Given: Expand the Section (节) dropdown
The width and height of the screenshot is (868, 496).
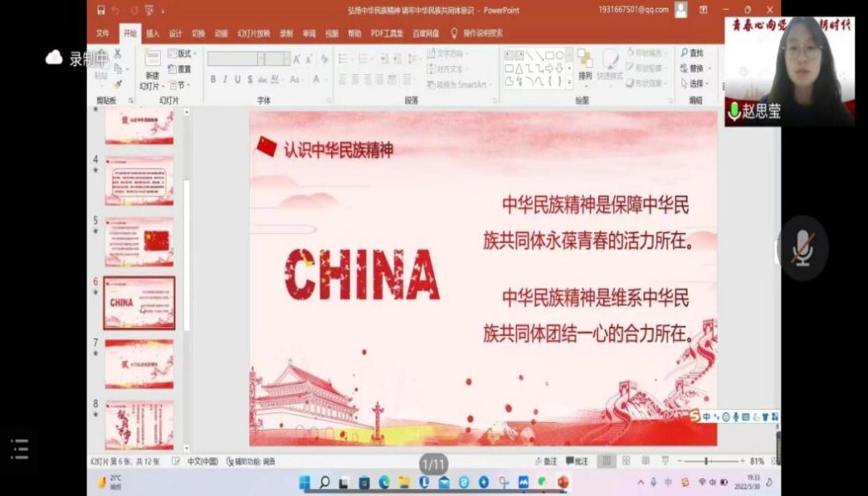Looking at the screenshot, I should (x=180, y=84).
